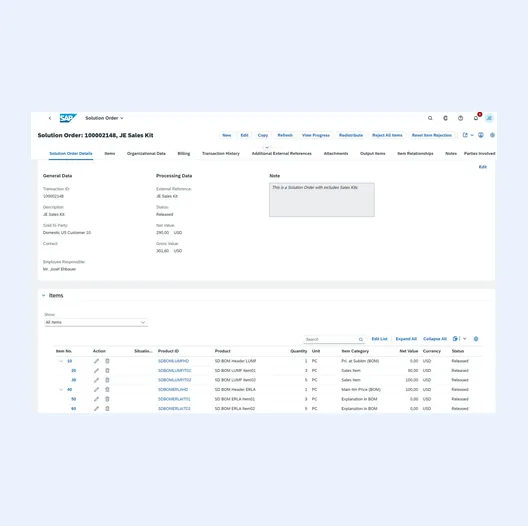
Task: Open the share icon dropdown arrow
Action: pyautogui.click(x=472, y=135)
